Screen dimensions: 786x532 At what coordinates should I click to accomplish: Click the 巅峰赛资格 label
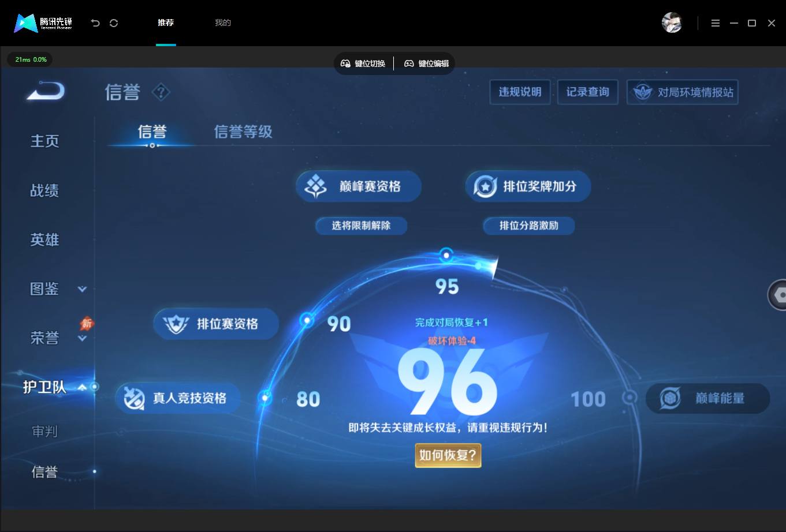tap(370, 186)
